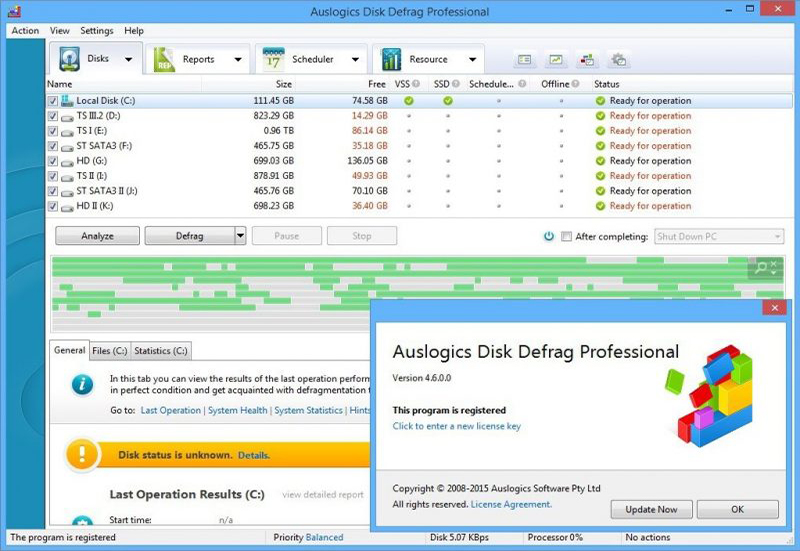Click the orange warning exclamation icon
The image size is (800, 551).
coord(82,454)
